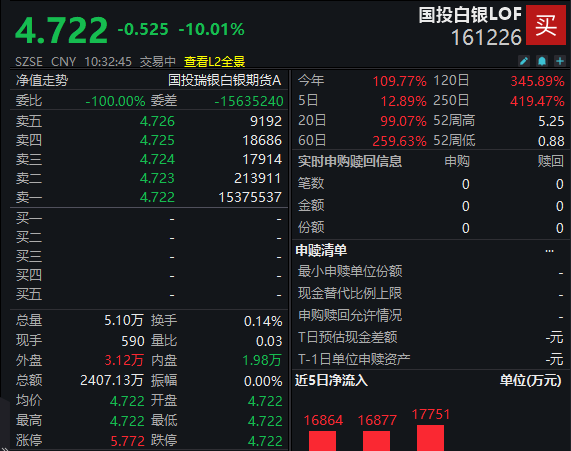Screen dimensions: 571x451
Task: Click the fund name 国投白银LOF
Action: click(470, 15)
